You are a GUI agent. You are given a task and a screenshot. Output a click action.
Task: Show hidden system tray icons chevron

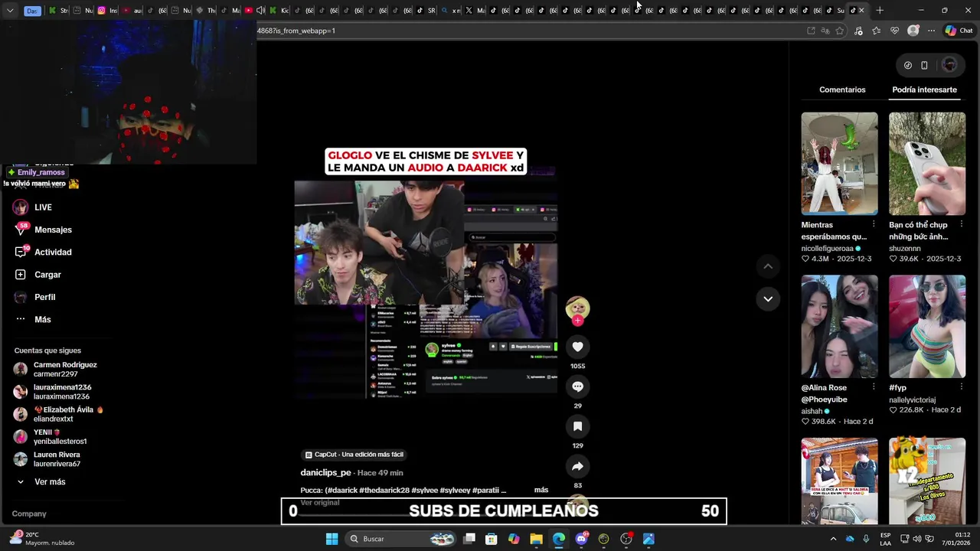833,539
